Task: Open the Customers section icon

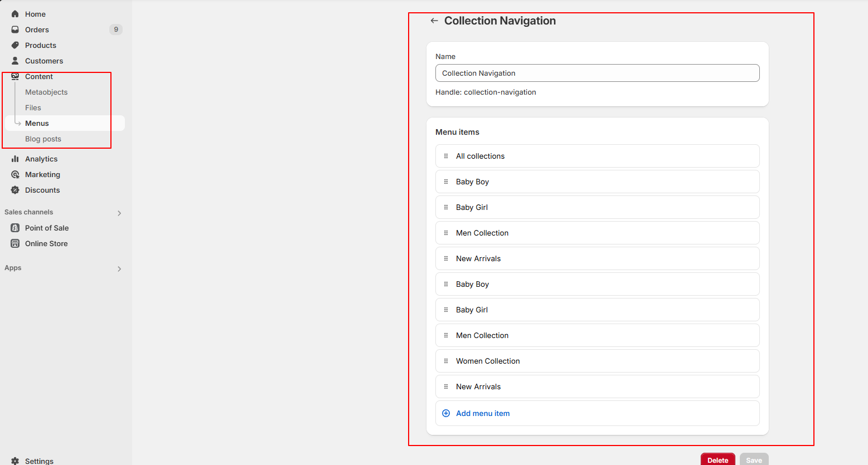Action: point(15,61)
